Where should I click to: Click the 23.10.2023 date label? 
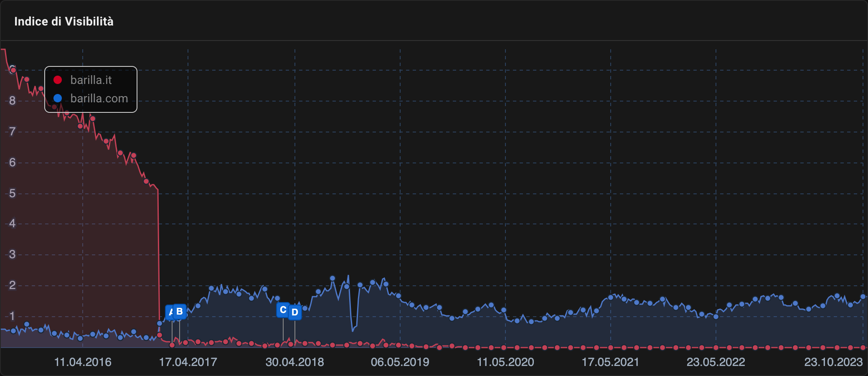[833, 362]
